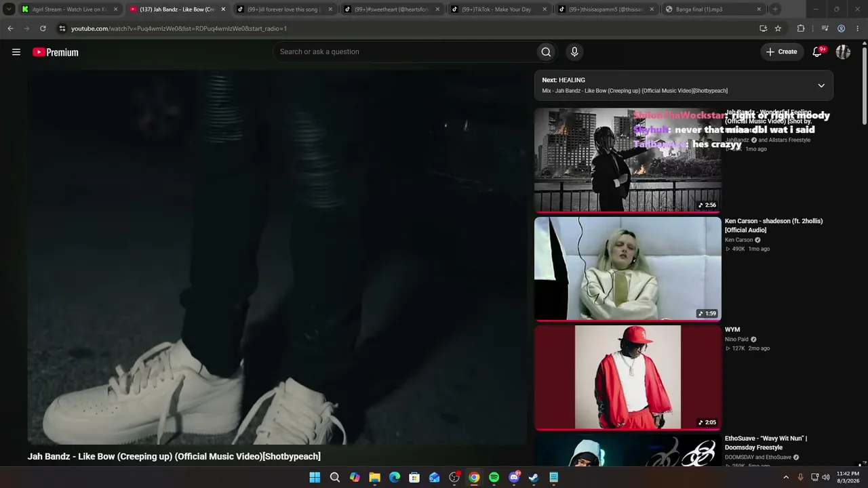Viewport: 868px width, 488px height.
Task: Open the WYM video title
Action: click(x=732, y=330)
